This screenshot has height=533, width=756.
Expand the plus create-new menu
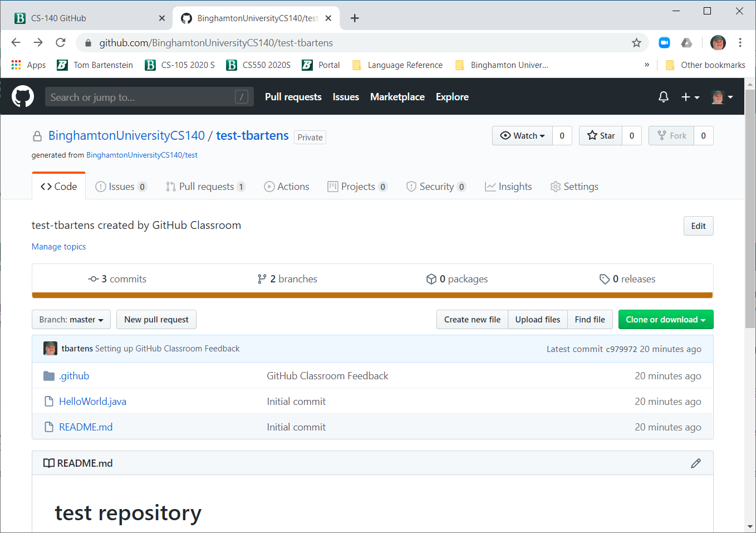pyautogui.click(x=690, y=97)
